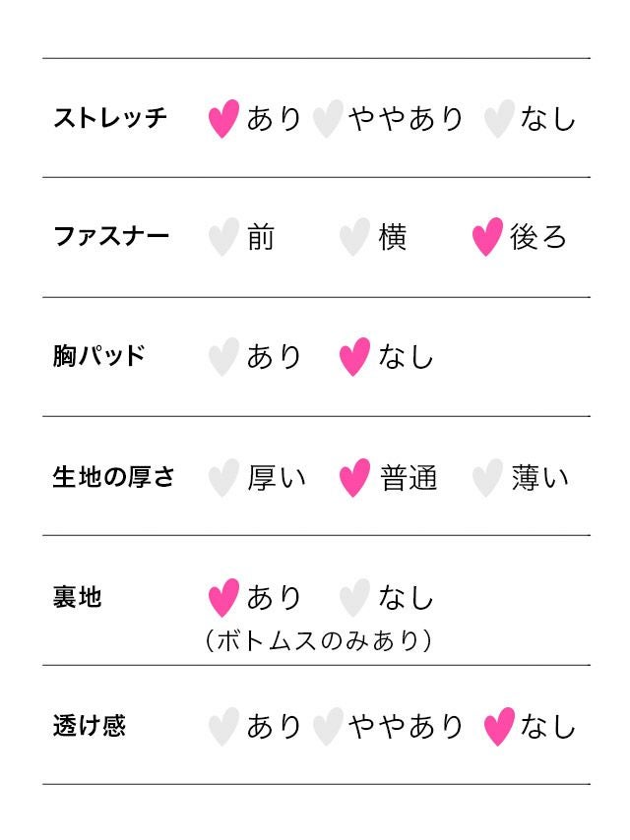Select the gray heart for ストレッチ ややあり
Viewport: 630px width, 840px height.
pos(328,119)
